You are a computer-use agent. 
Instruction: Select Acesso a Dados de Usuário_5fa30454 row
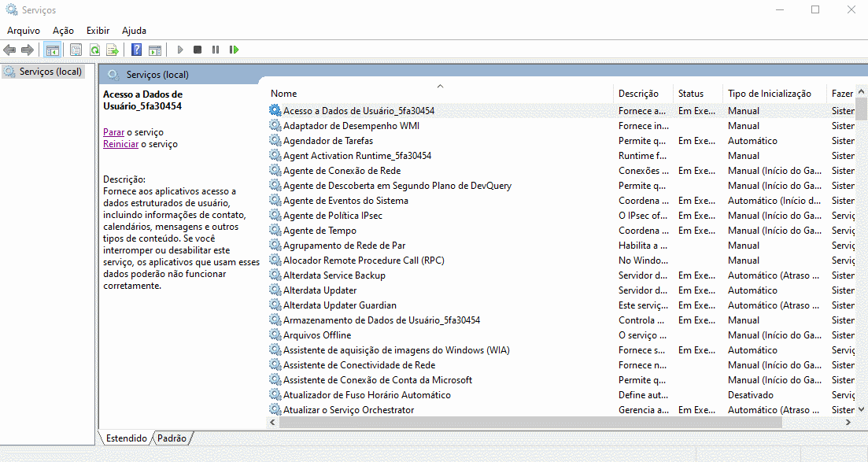point(561,110)
